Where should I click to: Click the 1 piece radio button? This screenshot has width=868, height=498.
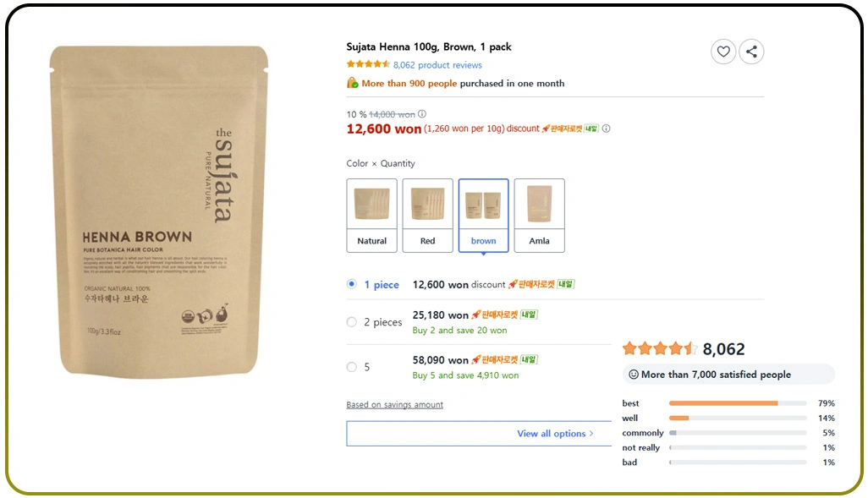point(351,284)
